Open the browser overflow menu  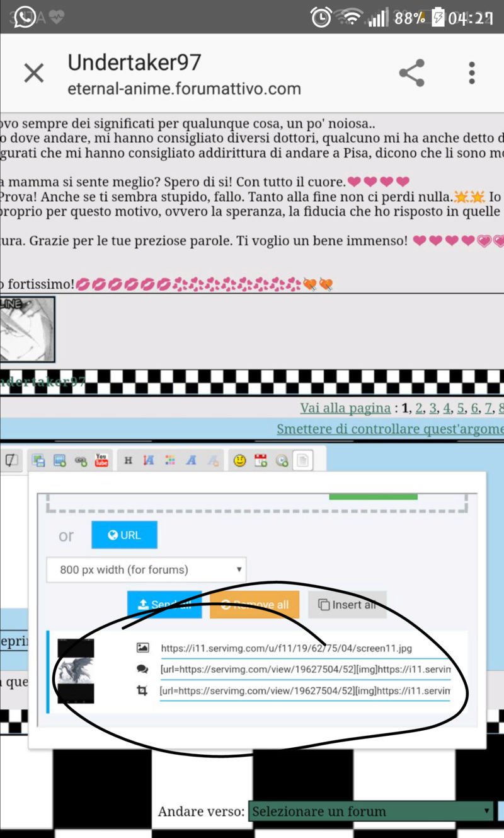pos(471,73)
